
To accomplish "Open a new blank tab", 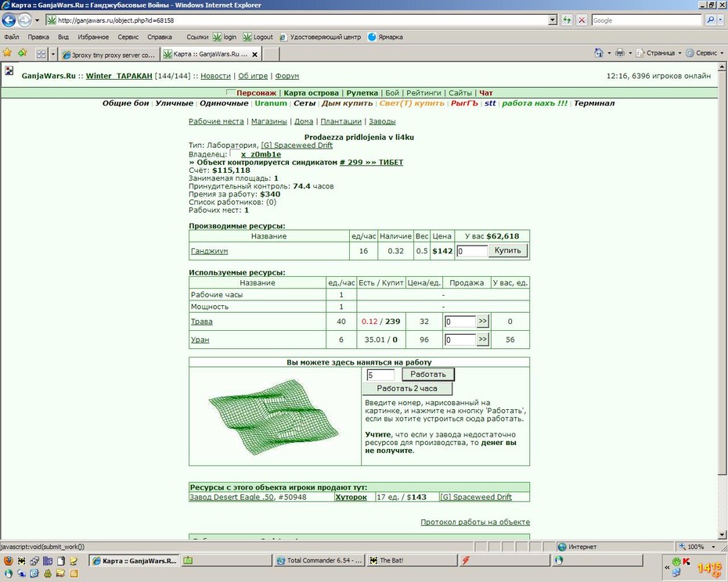I will 271,54.
